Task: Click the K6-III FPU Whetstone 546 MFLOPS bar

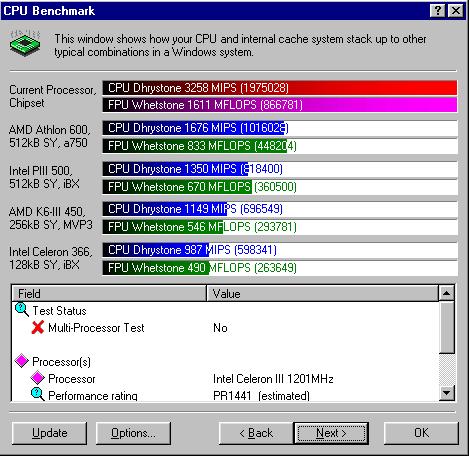Action: coord(280,227)
